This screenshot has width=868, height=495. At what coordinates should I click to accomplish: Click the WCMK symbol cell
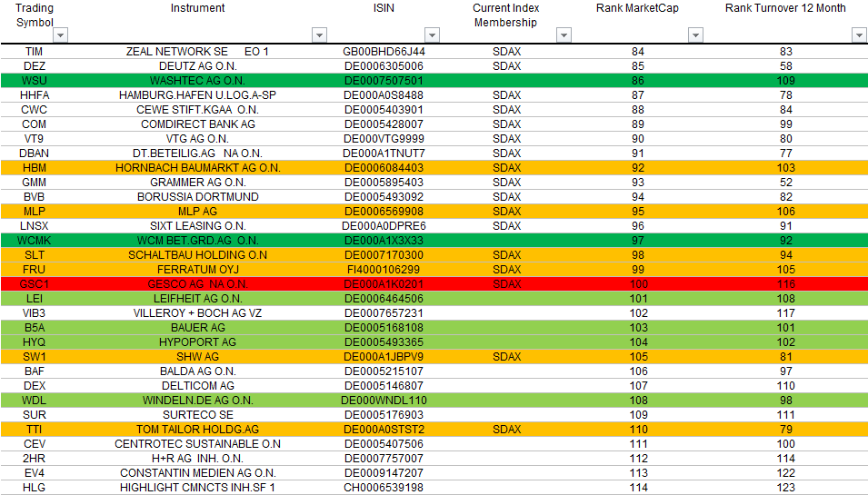pos(34,241)
